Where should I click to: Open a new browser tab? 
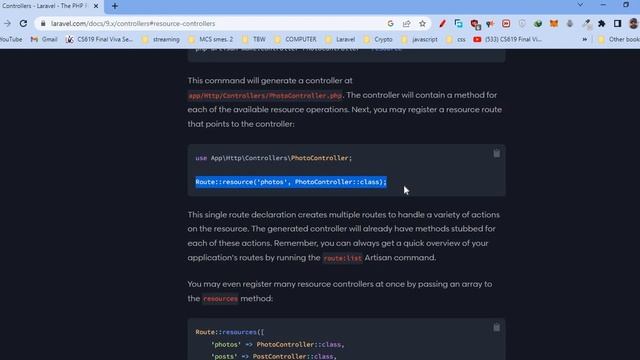click(x=115, y=6)
